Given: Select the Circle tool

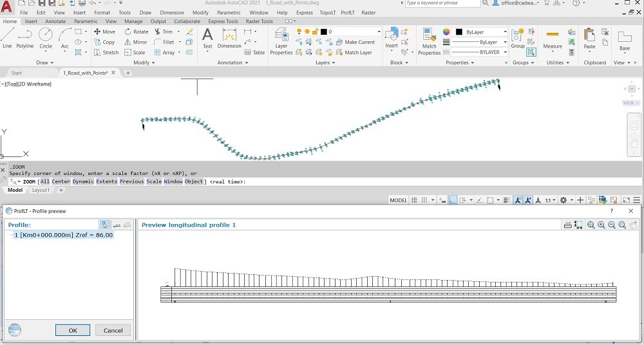Looking at the screenshot, I should click(x=46, y=38).
